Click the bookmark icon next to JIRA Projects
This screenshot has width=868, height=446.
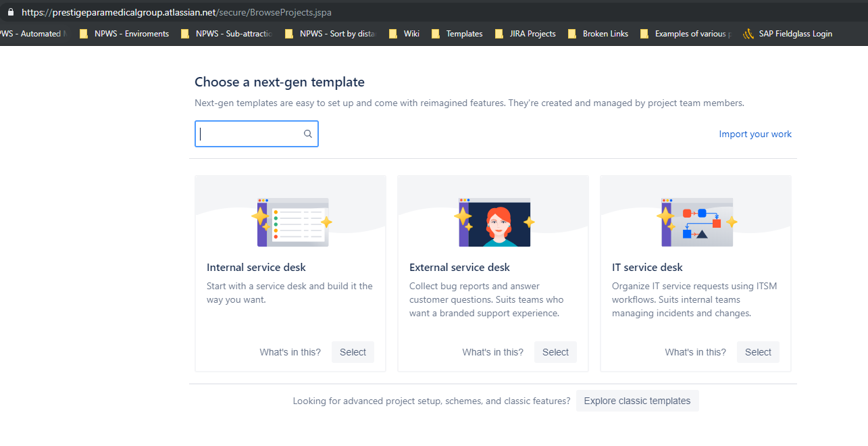499,33
